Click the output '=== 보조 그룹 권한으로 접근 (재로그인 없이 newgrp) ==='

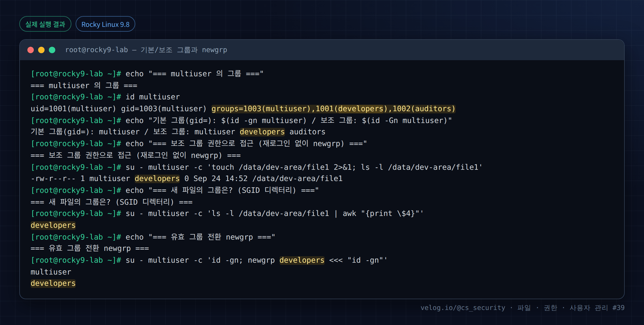click(136, 155)
